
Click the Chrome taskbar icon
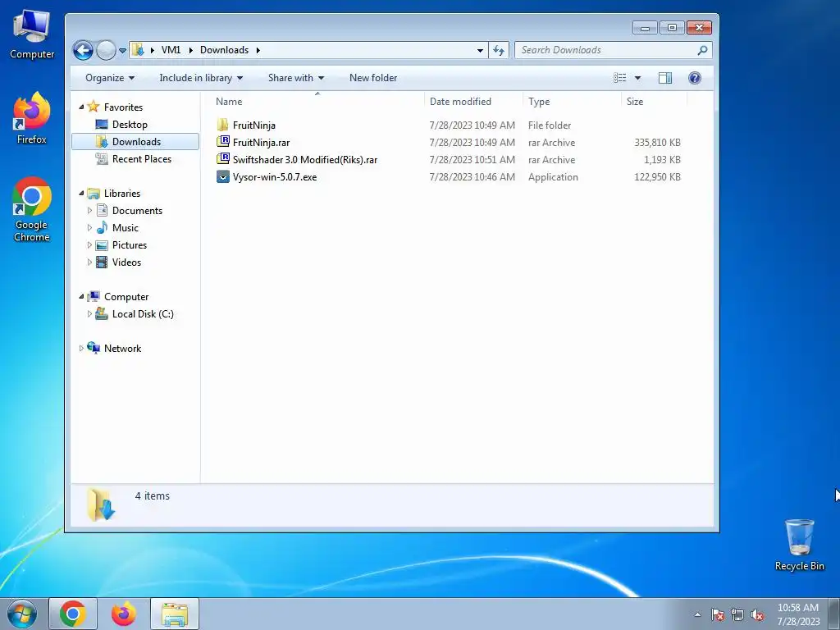[x=73, y=614]
